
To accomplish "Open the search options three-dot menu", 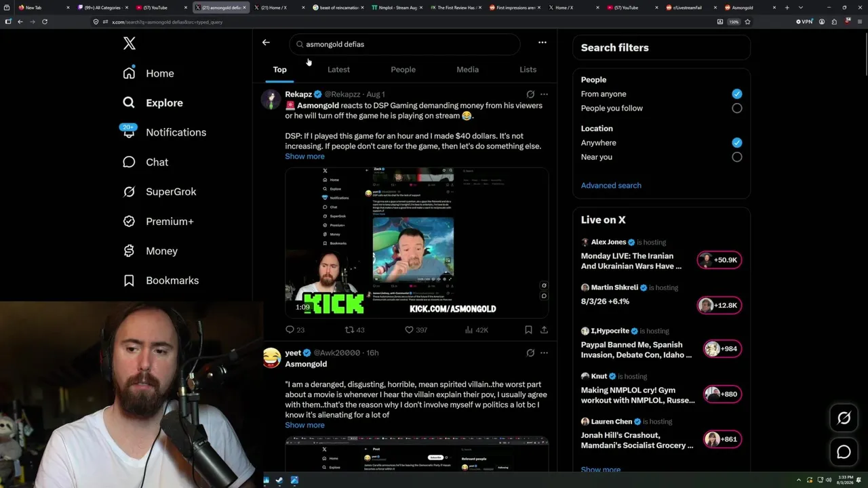I will click(542, 42).
